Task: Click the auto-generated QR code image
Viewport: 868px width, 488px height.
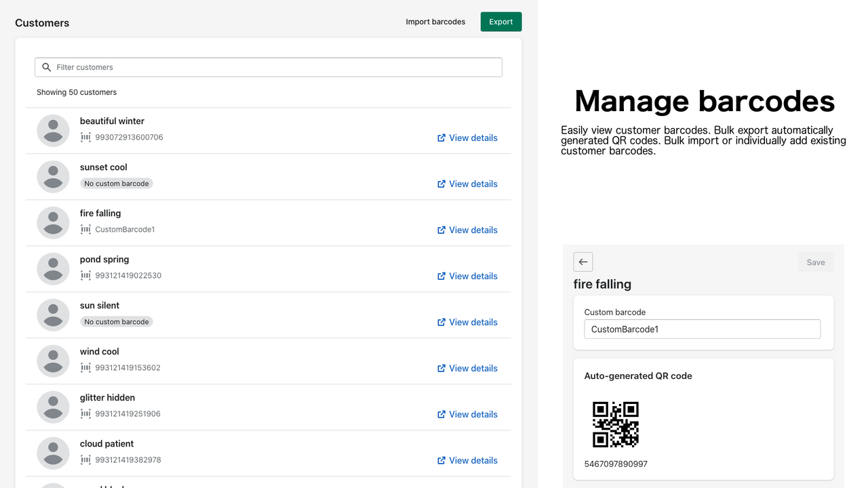Action: coord(615,424)
